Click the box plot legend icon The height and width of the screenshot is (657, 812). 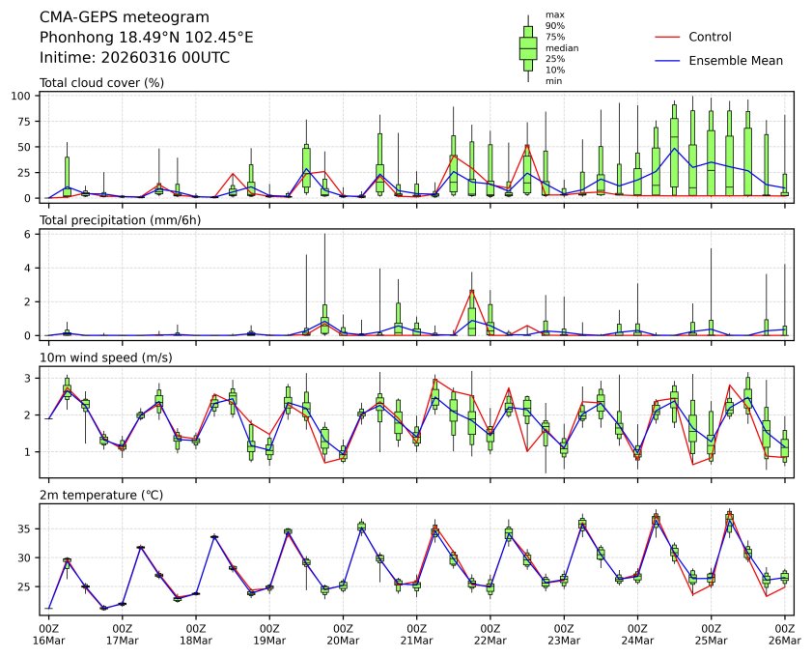coord(528,47)
